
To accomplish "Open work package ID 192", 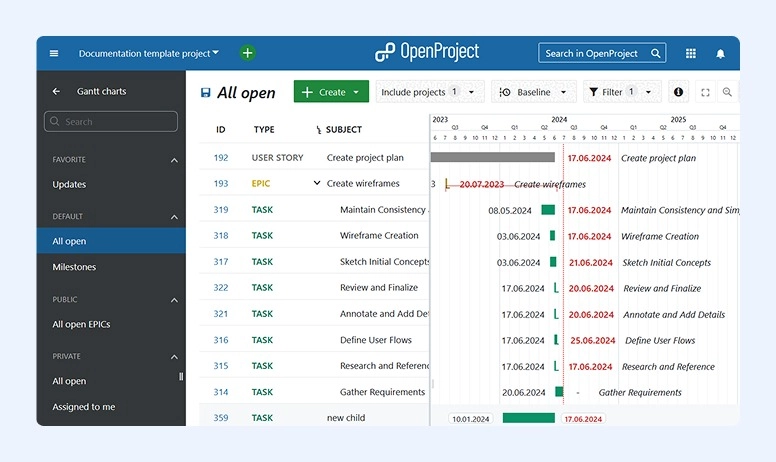I will click(221, 158).
